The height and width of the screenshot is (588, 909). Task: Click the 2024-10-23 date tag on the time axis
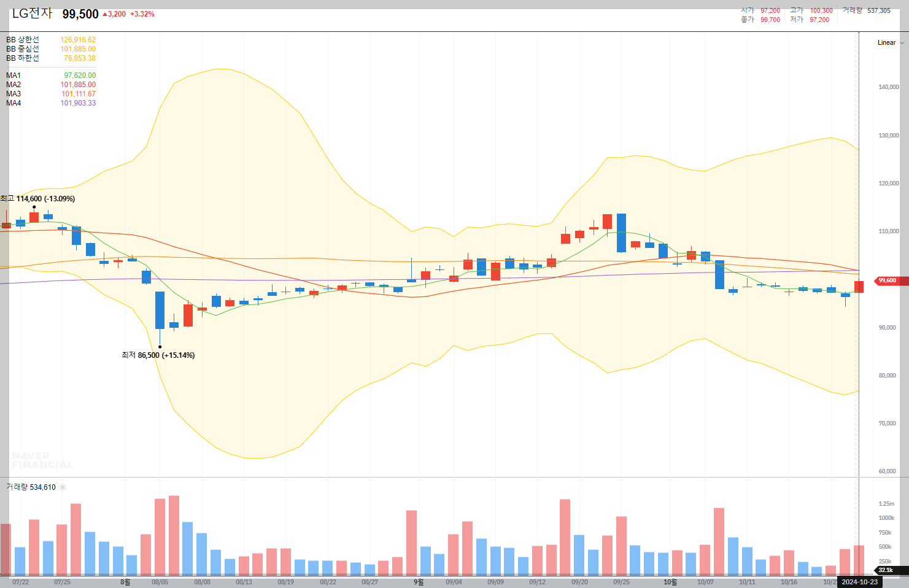(859, 582)
